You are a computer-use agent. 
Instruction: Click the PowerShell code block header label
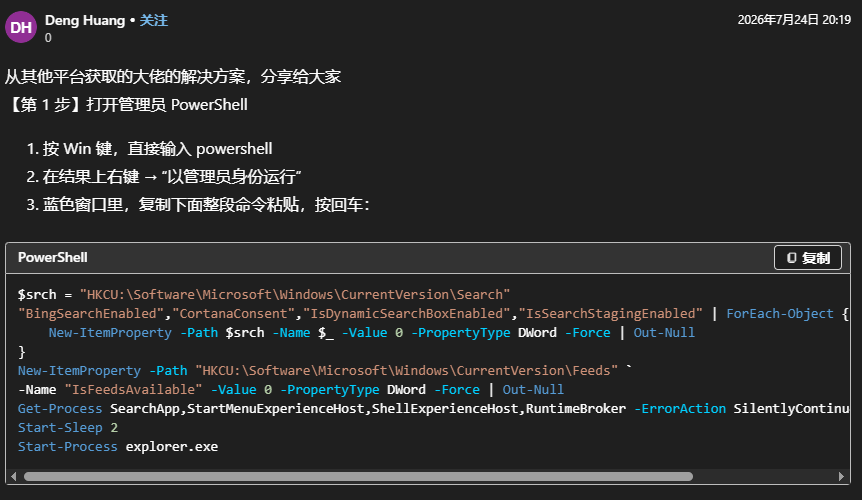[x=53, y=258]
